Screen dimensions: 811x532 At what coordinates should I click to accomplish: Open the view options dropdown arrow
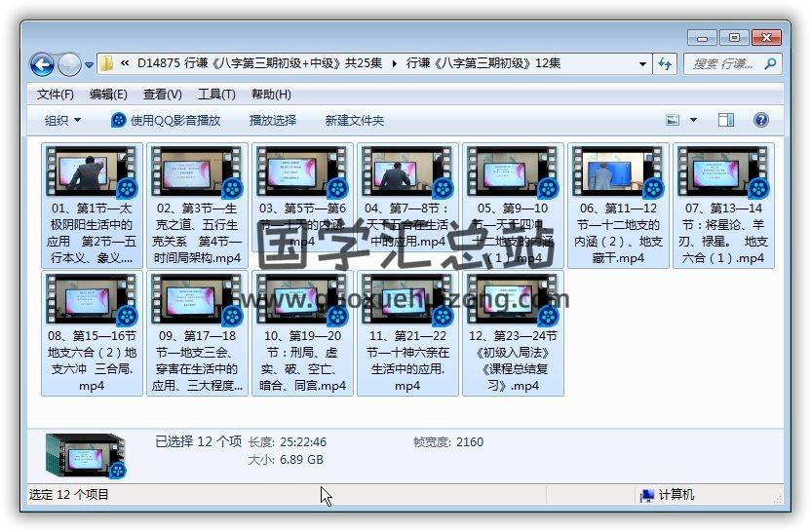693,121
